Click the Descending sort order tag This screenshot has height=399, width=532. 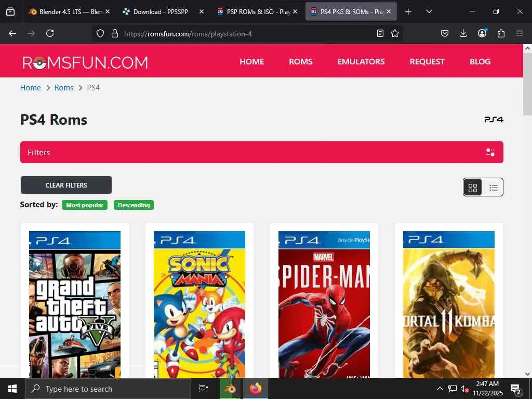coord(134,205)
